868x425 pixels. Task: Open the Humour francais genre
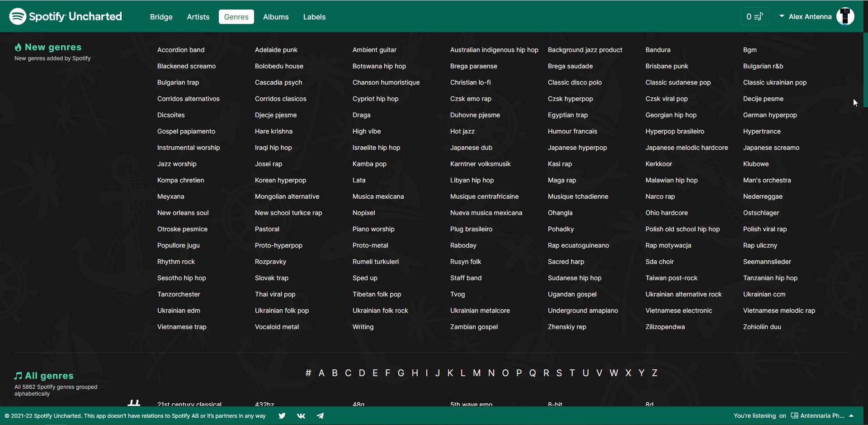pyautogui.click(x=572, y=131)
